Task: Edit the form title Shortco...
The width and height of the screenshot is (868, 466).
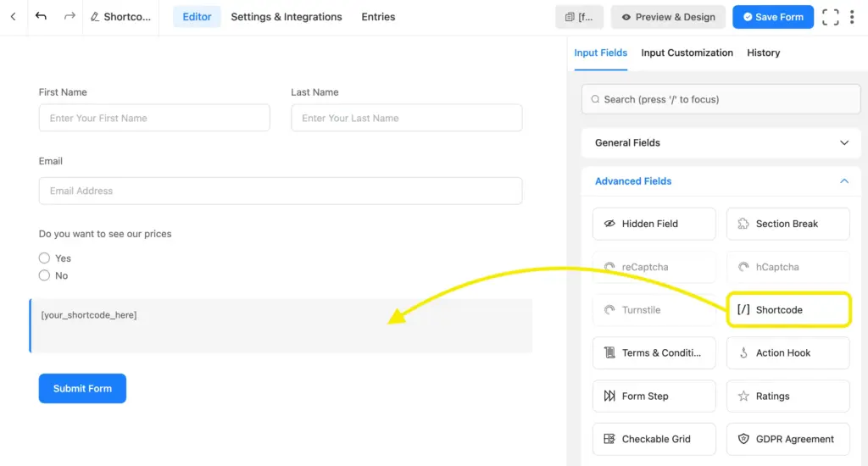Action: tap(120, 17)
